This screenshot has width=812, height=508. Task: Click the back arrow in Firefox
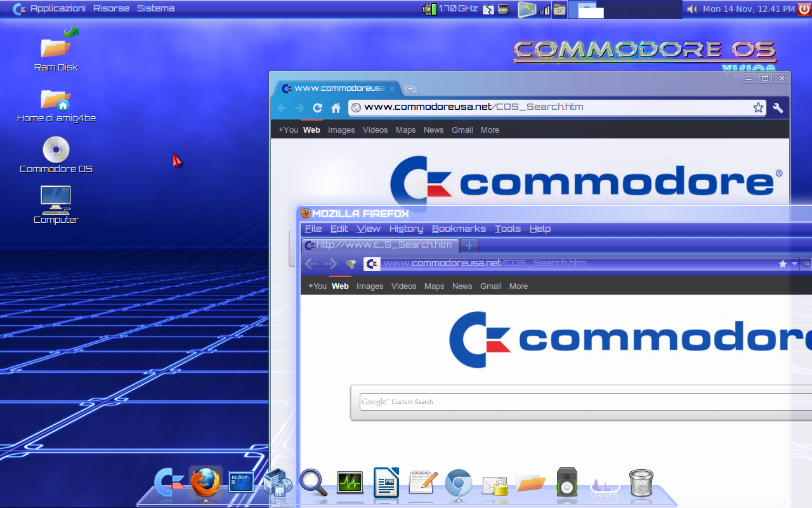coord(311,263)
